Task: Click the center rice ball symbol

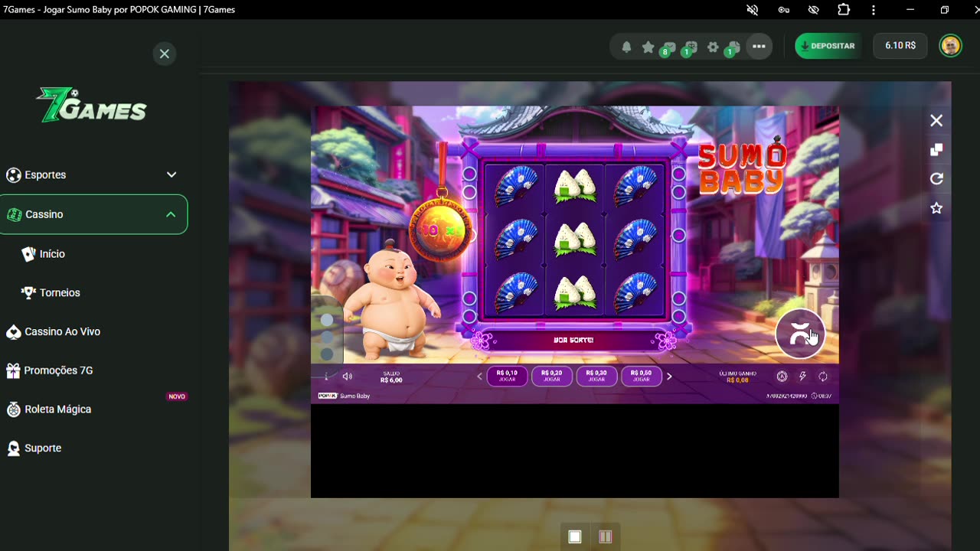Action: click(575, 238)
